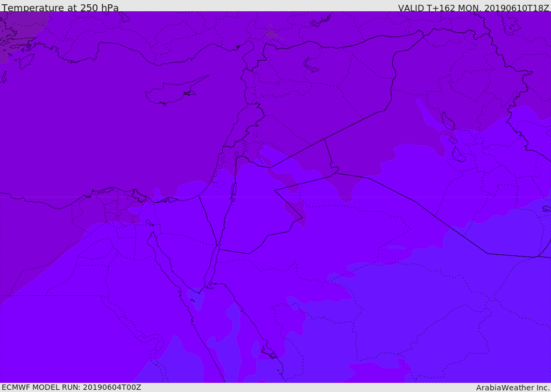Click the Sea of Galilee outline
The width and height of the screenshot is (551, 392).
click(x=237, y=154)
